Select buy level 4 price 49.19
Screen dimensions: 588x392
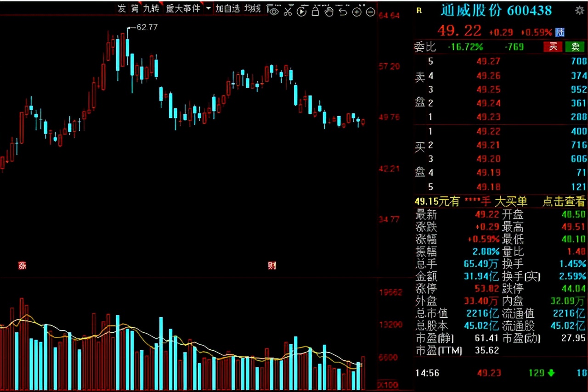coord(488,173)
